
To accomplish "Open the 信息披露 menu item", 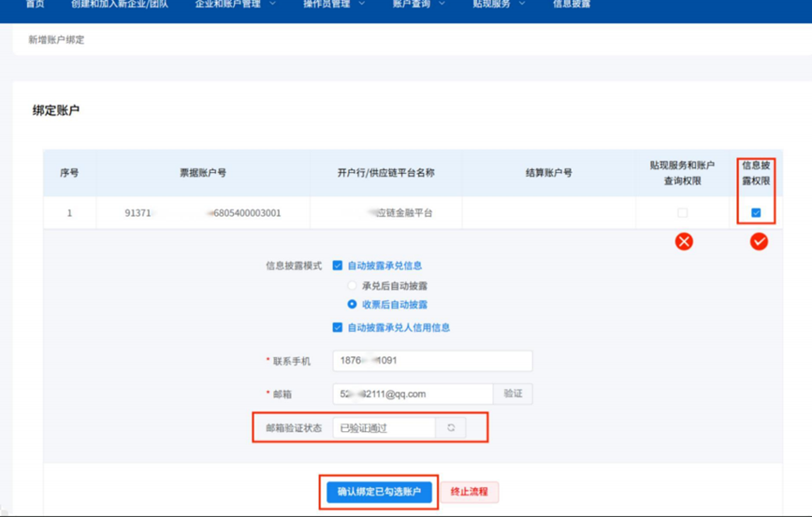I will point(572,5).
